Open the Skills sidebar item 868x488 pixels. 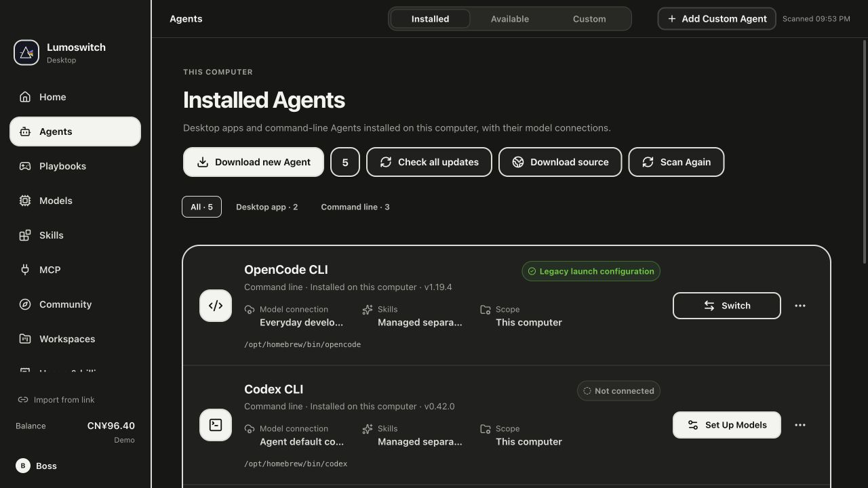coord(75,235)
